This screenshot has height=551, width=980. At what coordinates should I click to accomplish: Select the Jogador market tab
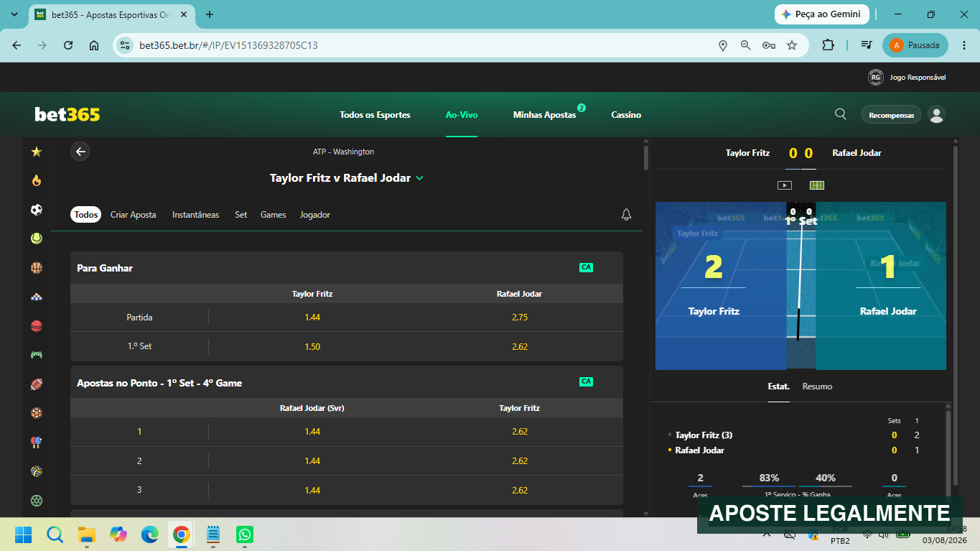point(315,215)
